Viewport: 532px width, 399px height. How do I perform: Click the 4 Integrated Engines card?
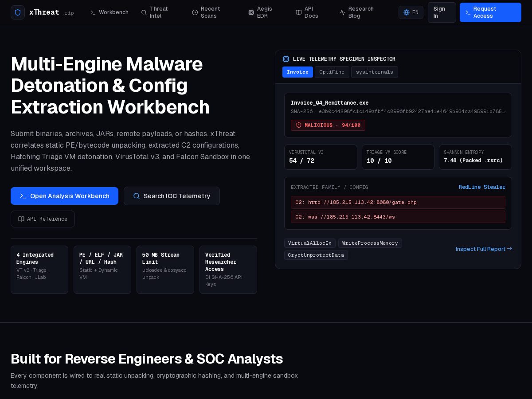pos(39,270)
